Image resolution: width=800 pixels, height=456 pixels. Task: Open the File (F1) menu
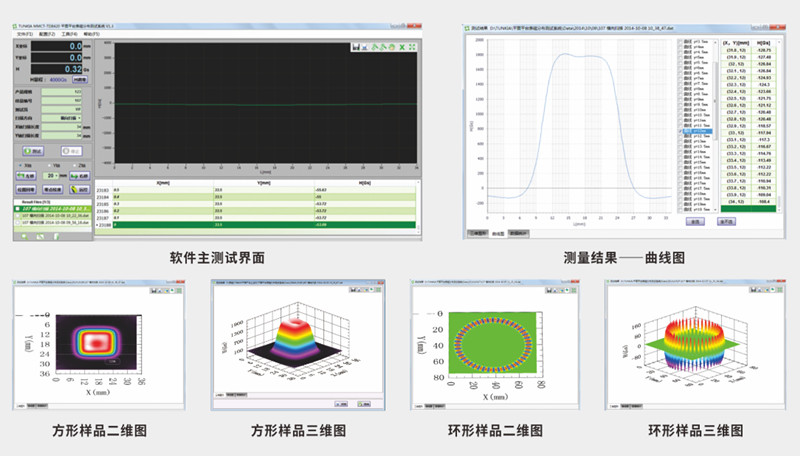21,34
